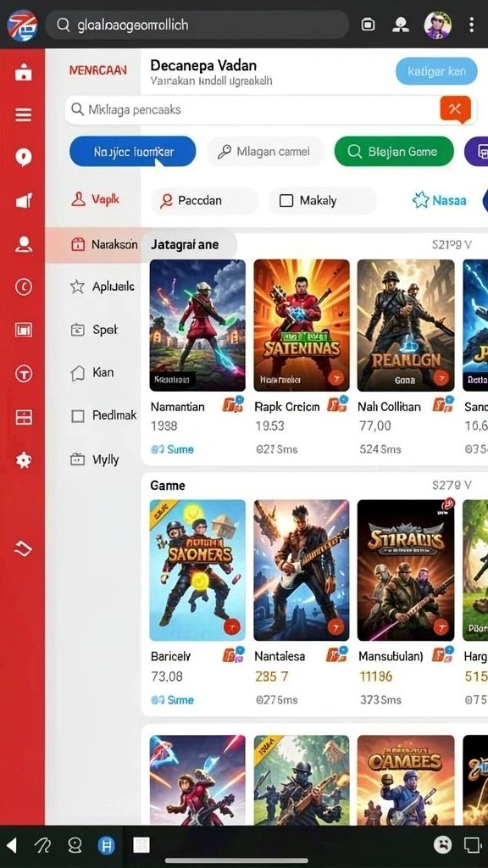Click the orange tag icon beside Namantian

coord(233,405)
